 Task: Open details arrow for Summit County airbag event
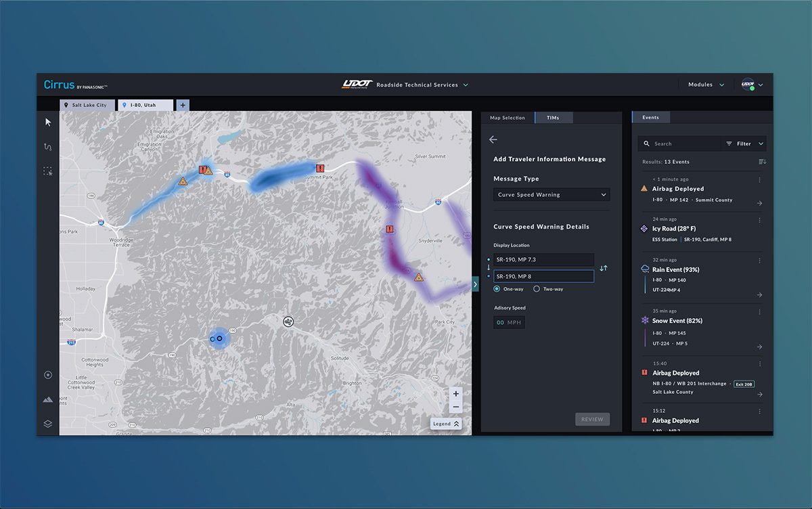click(x=760, y=203)
